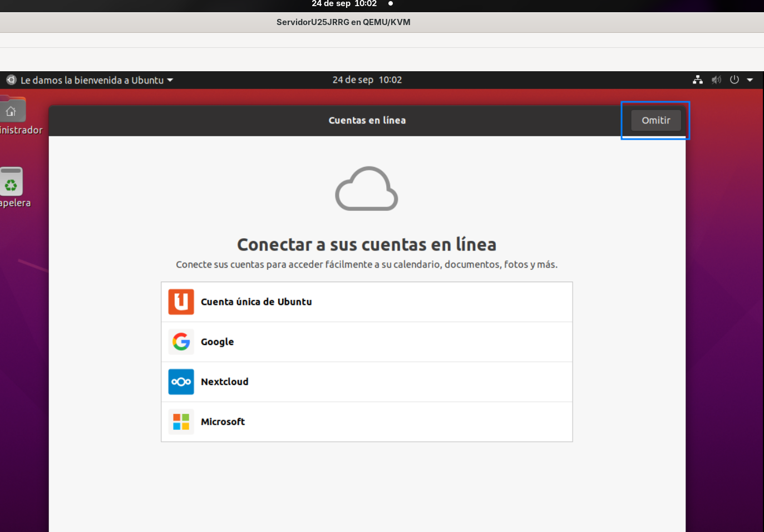Click the muted volume icon
The height and width of the screenshot is (532, 764).
pyautogui.click(x=716, y=80)
